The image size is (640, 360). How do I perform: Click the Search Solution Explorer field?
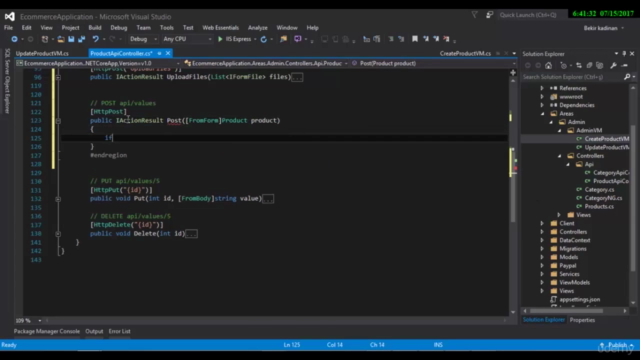coord(573,77)
